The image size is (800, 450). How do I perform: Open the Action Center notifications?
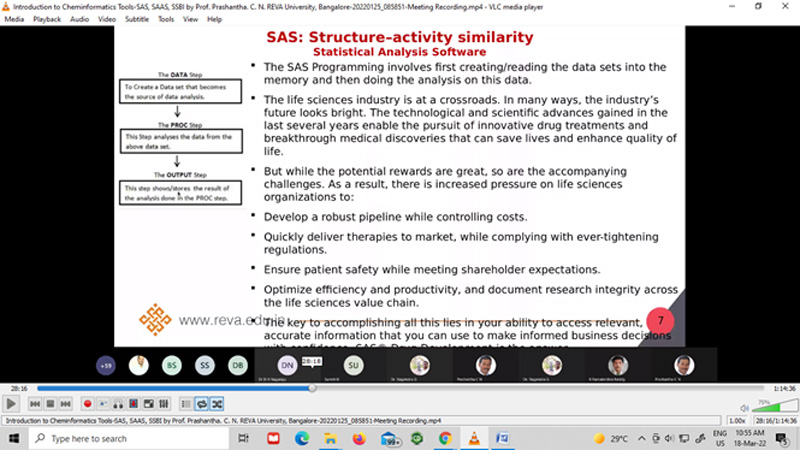coord(782,438)
